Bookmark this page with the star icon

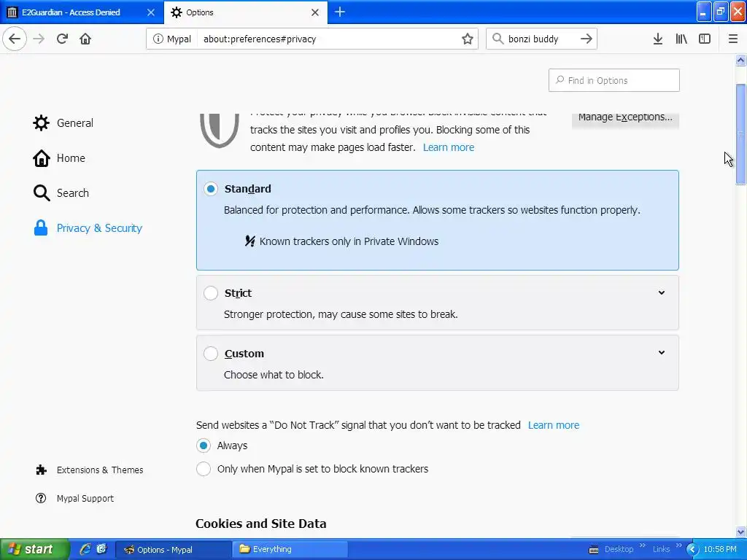[x=468, y=39]
